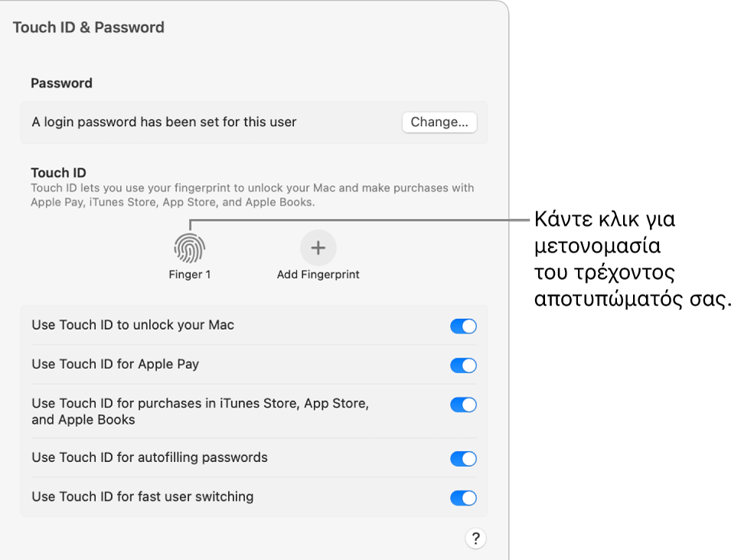The width and height of the screenshot is (741, 560).
Task: Click the Add Fingerprint plus icon
Action: [x=318, y=246]
